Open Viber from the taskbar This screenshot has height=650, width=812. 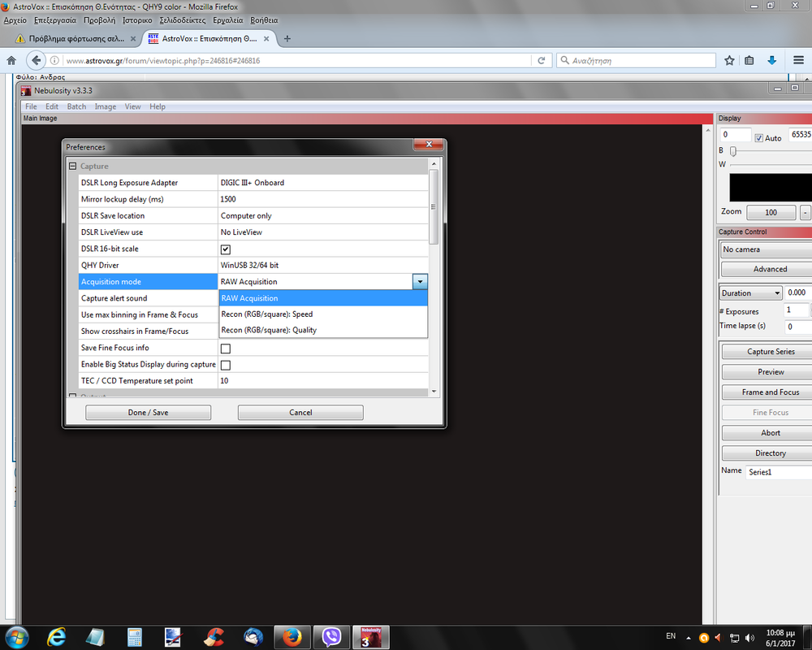click(331, 636)
